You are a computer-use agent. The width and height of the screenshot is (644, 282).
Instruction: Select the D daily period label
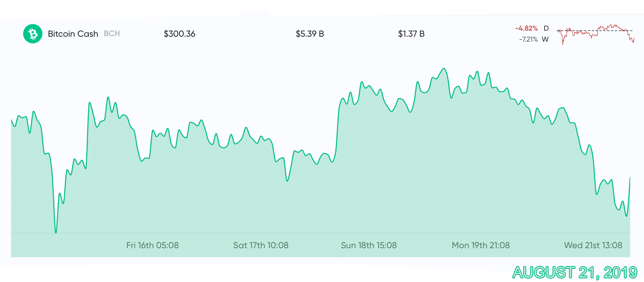click(x=546, y=28)
